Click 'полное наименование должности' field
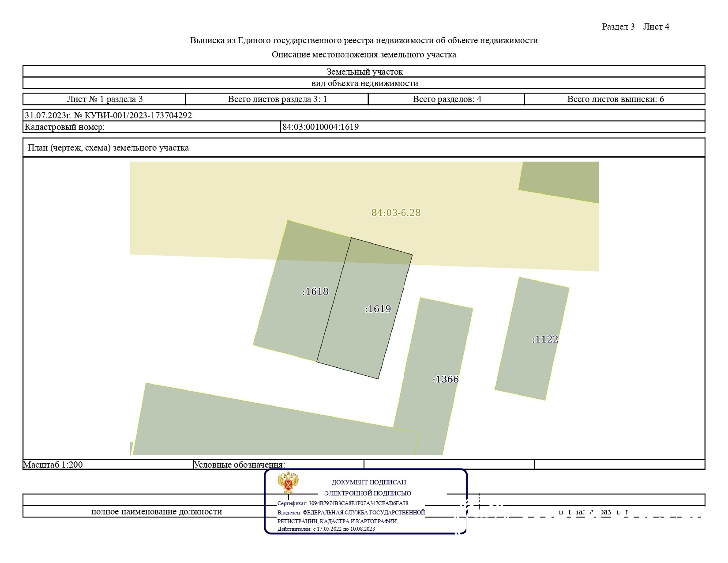 click(156, 512)
